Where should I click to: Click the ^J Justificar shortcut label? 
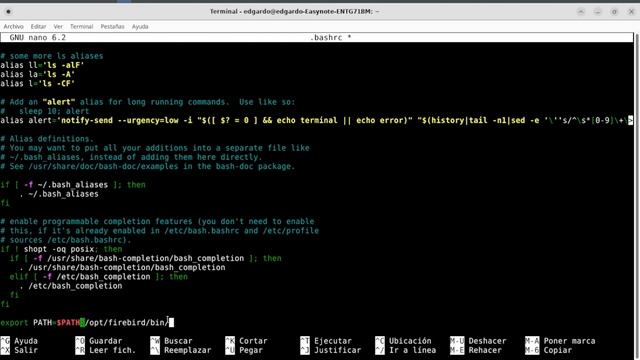[331, 350]
